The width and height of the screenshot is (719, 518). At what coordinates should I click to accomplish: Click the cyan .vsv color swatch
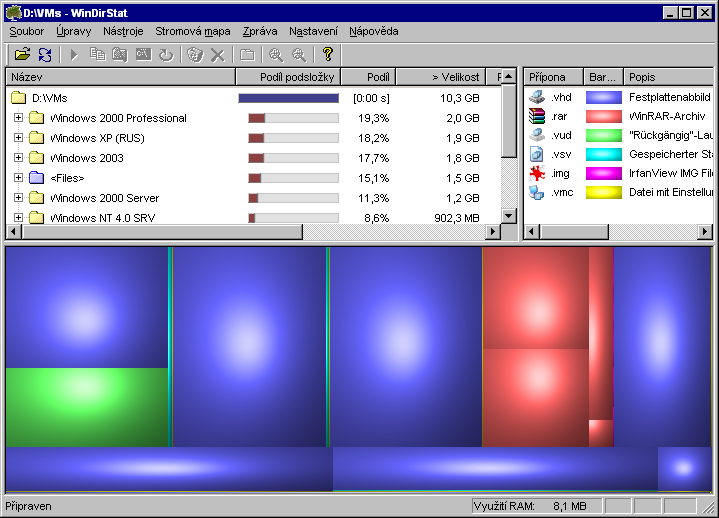point(603,154)
